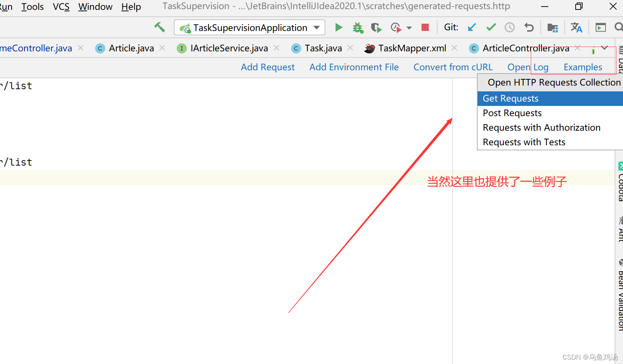Screen dimensions: 623x364
Task: Show hidden tabs chevron dropdown
Action: coord(605,48)
